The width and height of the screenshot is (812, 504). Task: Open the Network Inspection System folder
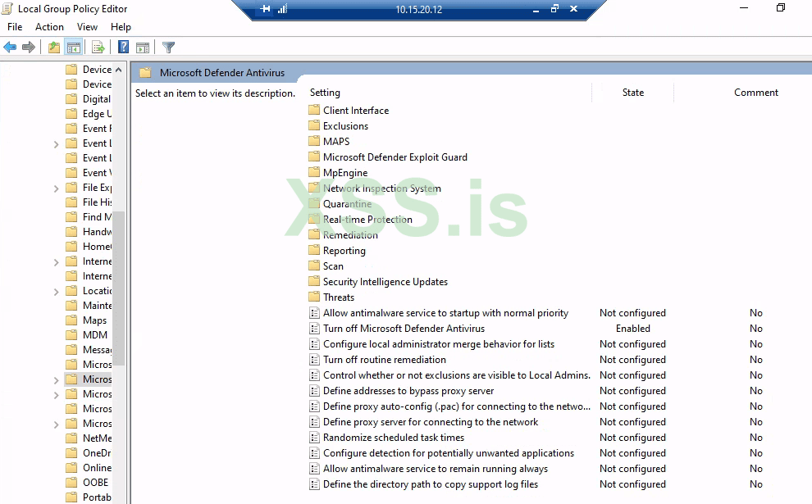374,188
